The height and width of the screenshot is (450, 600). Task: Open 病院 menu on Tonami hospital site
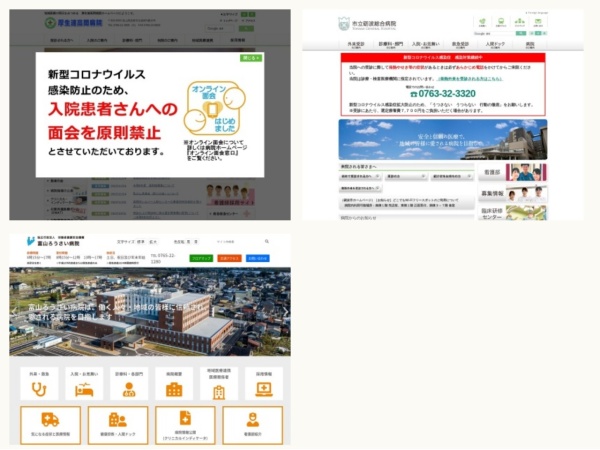pyautogui.click(x=530, y=45)
